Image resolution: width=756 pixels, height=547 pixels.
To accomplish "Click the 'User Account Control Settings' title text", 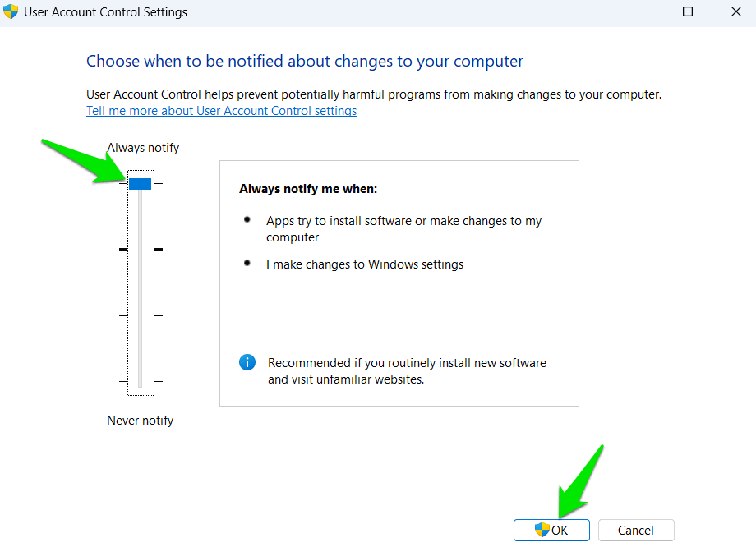I will 107,12.
